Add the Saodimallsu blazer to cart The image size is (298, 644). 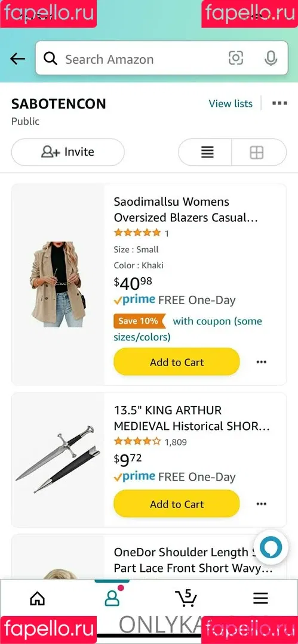177,362
